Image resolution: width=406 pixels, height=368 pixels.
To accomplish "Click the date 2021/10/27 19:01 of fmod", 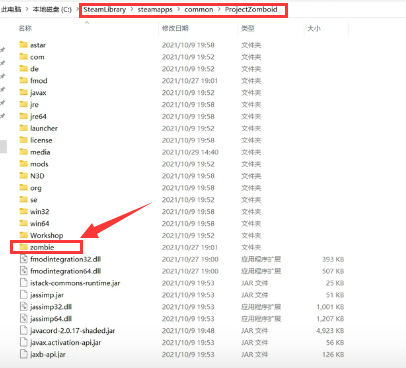I will point(190,81).
